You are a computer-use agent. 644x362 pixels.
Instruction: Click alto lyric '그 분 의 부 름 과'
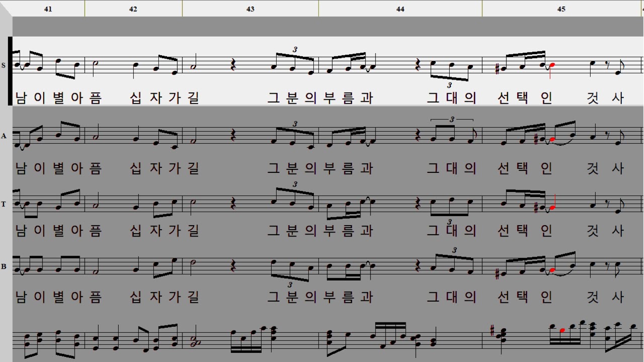point(320,168)
